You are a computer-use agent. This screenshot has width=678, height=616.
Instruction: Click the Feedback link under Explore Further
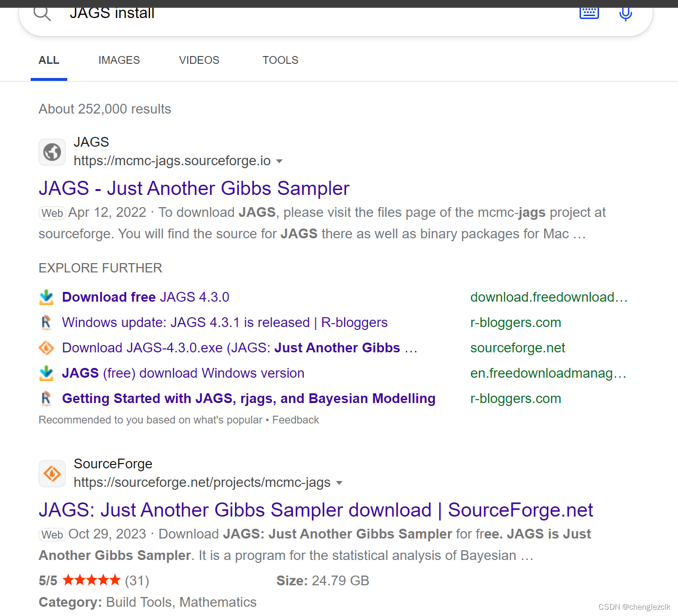click(295, 420)
